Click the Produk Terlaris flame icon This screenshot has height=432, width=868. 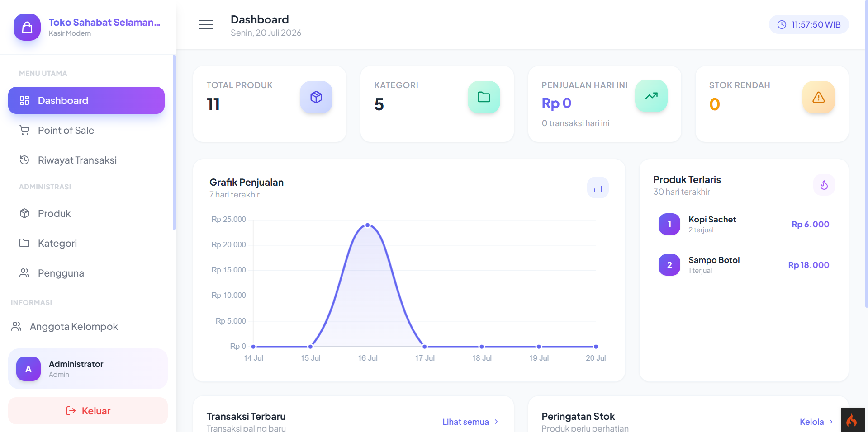(x=824, y=185)
